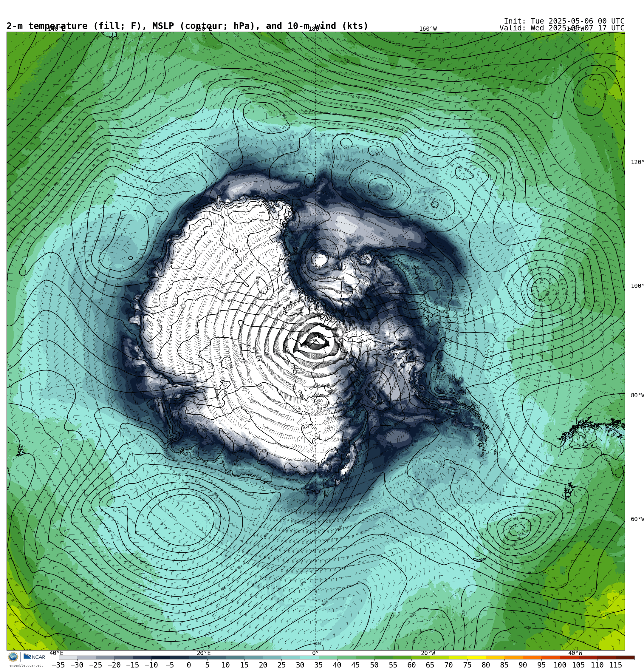Click the dark red colorbar swatch above 115
Image resolution: width=644 pixels, height=669 pixels.
(x=625, y=657)
